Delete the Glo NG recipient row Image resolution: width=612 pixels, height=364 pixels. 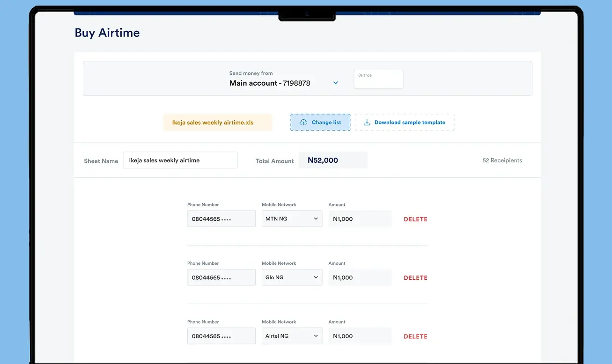(415, 277)
